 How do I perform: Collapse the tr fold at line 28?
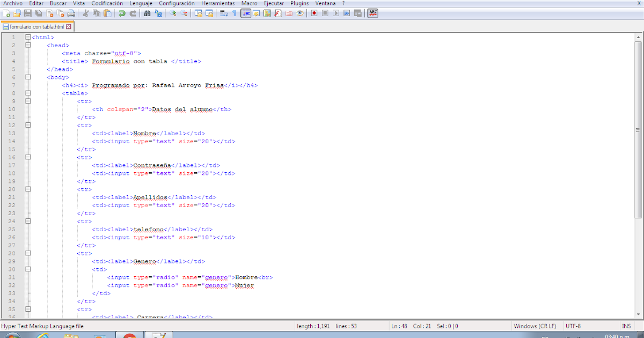[27, 253]
